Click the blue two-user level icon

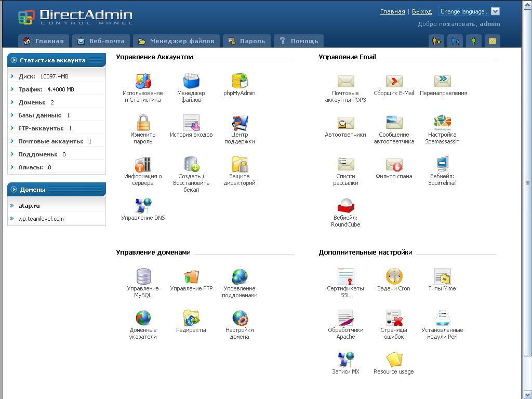[x=455, y=41]
